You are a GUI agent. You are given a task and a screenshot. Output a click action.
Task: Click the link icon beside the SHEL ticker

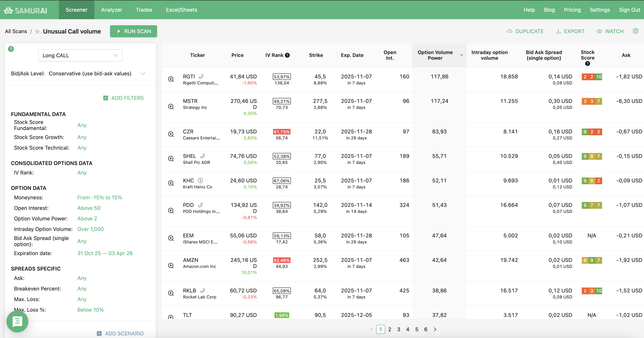[x=203, y=156]
